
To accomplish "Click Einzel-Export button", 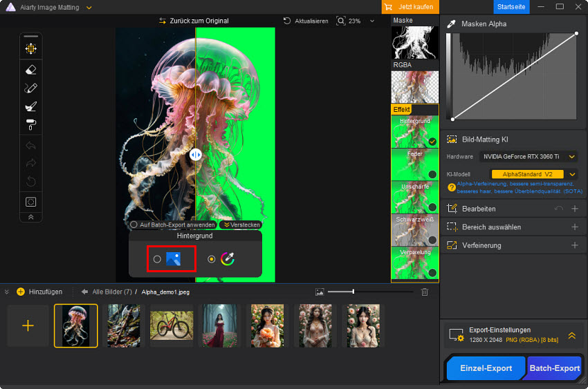I will pyautogui.click(x=486, y=368).
